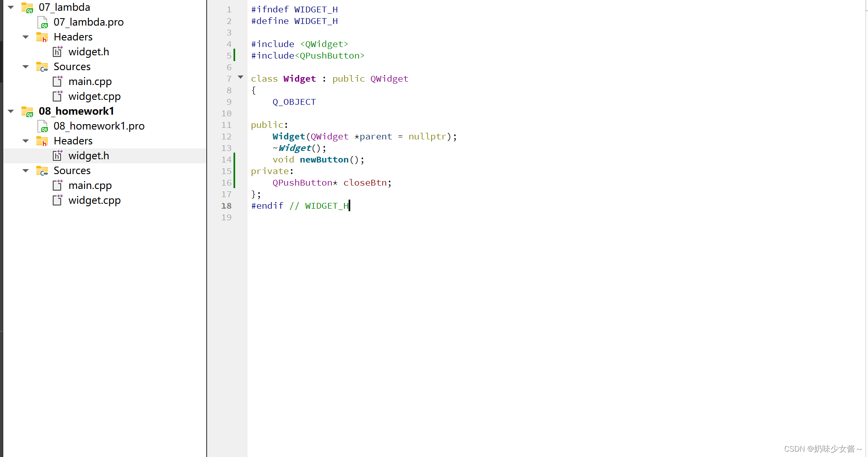The width and height of the screenshot is (868, 457).
Task: Open widget.cpp under 07_lambda Sources
Action: coord(93,96)
